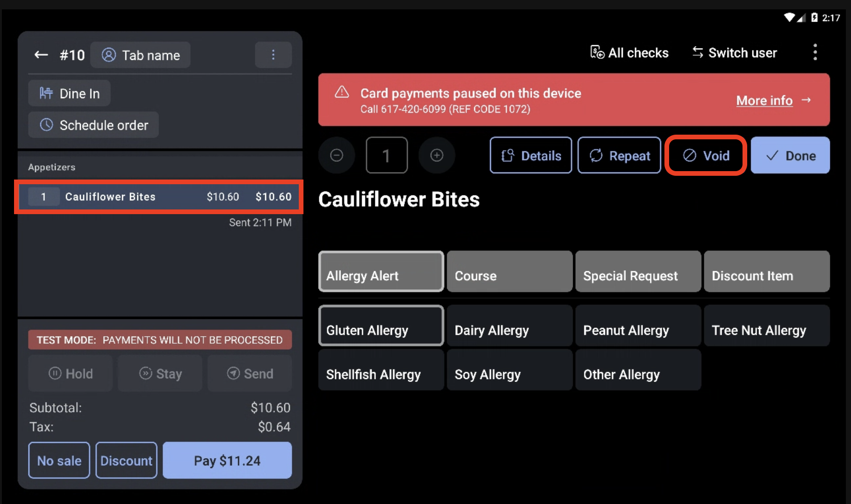Switch user on this device
The width and height of the screenshot is (851, 504).
tap(733, 52)
